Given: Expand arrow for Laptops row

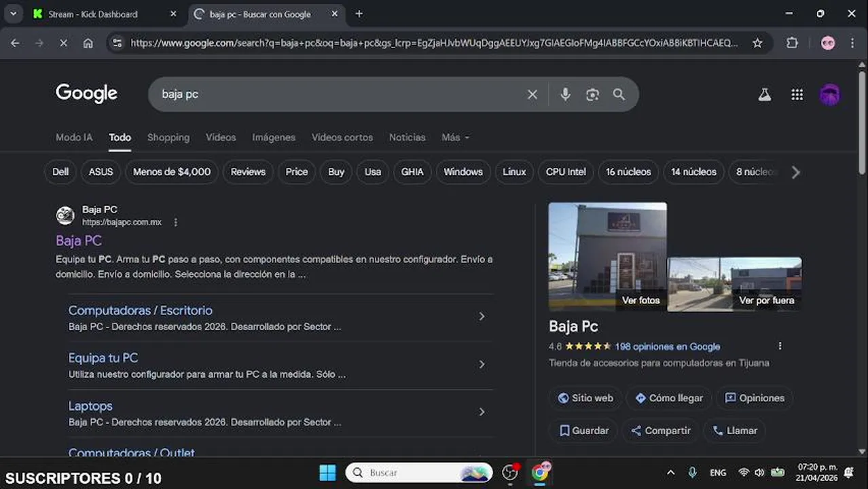Looking at the screenshot, I should [482, 412].
